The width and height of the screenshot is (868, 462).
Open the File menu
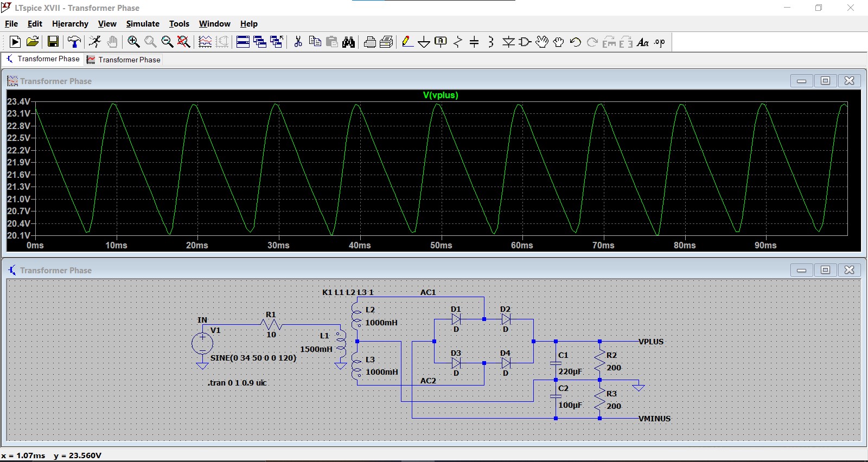(x=11, y=24)
